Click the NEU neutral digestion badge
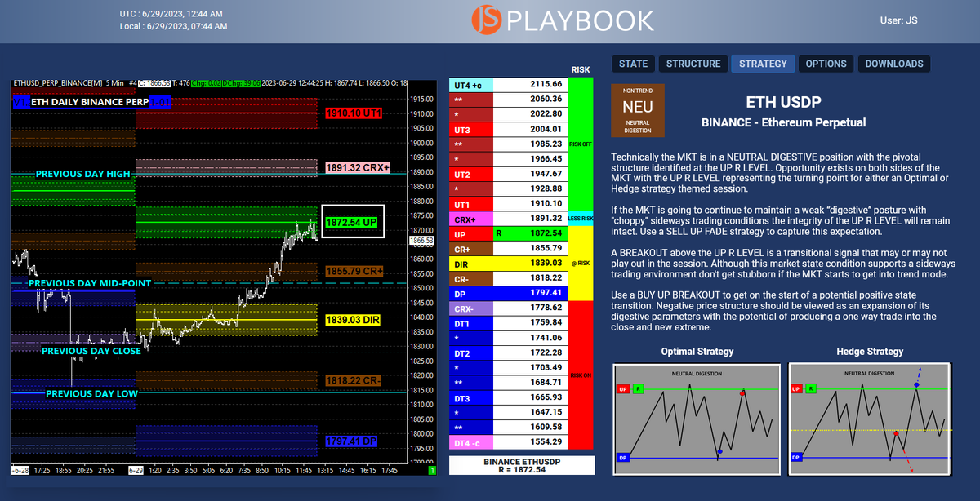 [x=638, y=109]
